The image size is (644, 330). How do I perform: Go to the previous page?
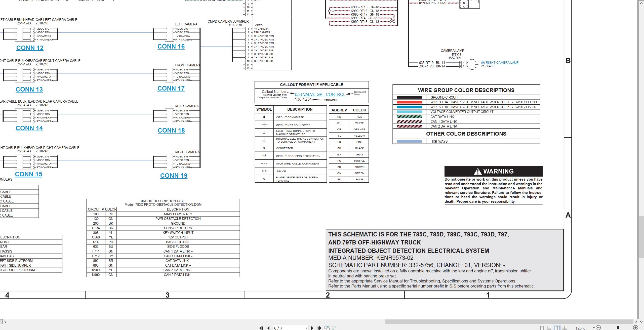268,328
